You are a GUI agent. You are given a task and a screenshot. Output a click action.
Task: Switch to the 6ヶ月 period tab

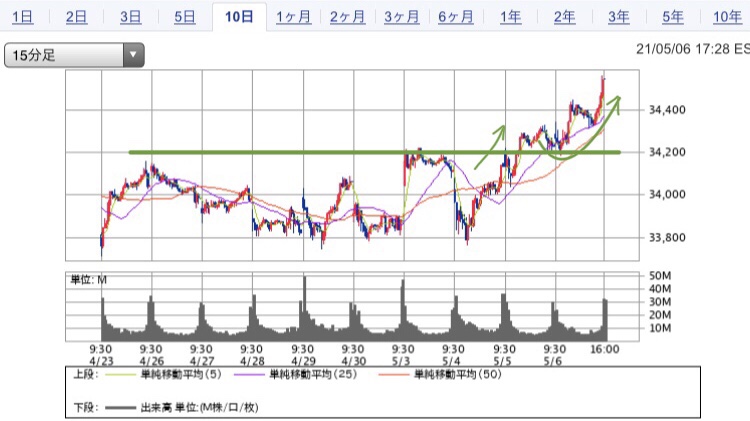click(x=455, y=17)
